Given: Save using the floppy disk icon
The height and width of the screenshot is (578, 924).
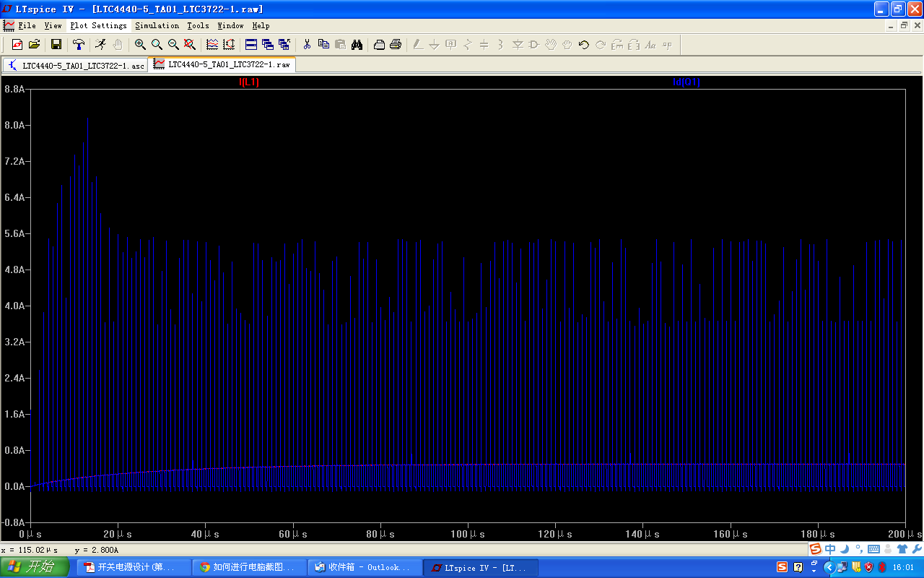Looking at the screenshot, I should point(56,45).
